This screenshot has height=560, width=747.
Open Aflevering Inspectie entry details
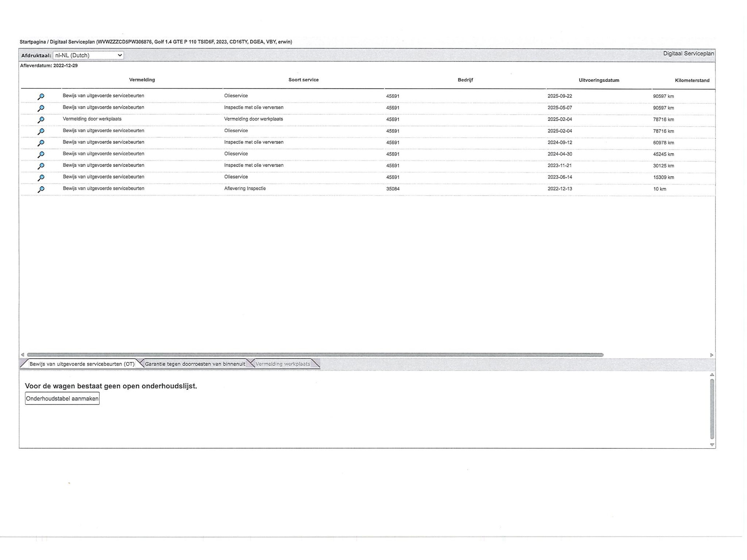coord(41,189)
